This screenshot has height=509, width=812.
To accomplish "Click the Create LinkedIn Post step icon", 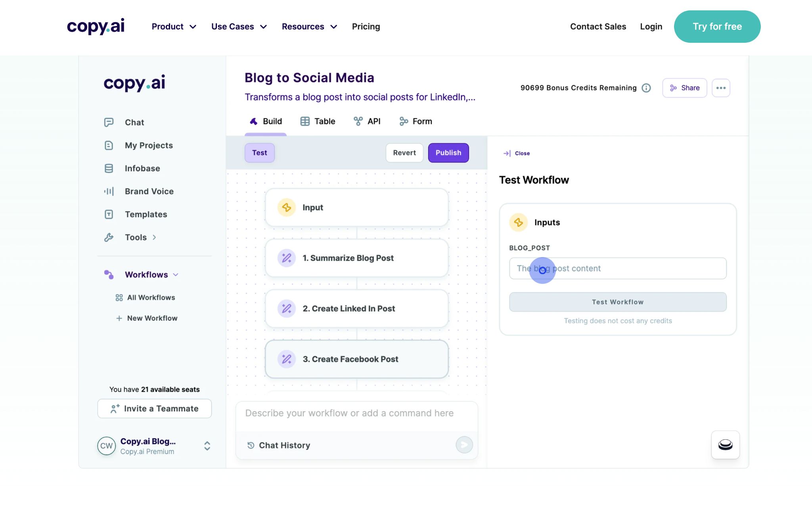I will pos(286,308).
